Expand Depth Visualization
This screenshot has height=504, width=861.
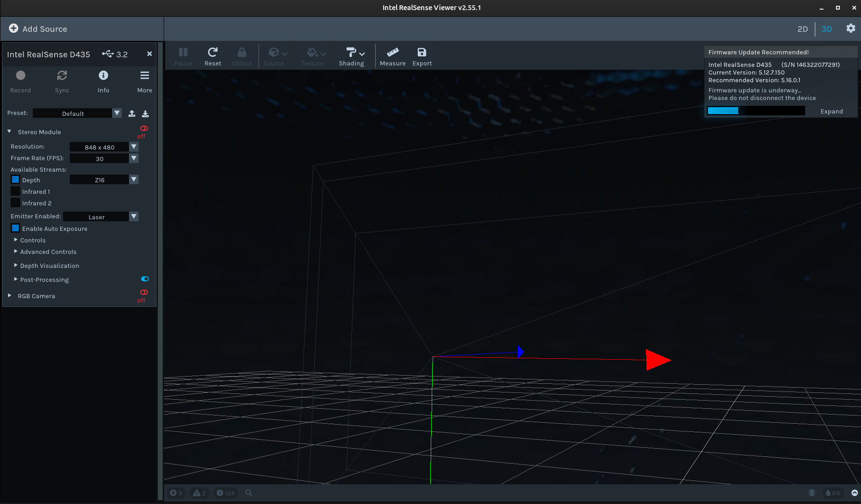[x=16, y=265]
